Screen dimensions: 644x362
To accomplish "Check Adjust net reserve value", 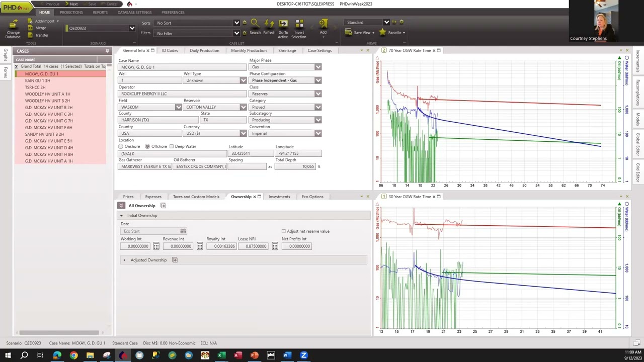I will (x=283, y=231).
